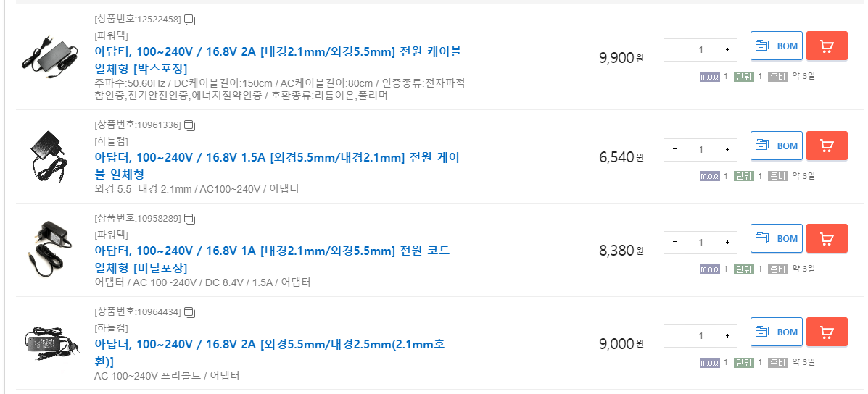Open the 16.8V 1A 비닐포장 adapter product link

pos(272,259)
